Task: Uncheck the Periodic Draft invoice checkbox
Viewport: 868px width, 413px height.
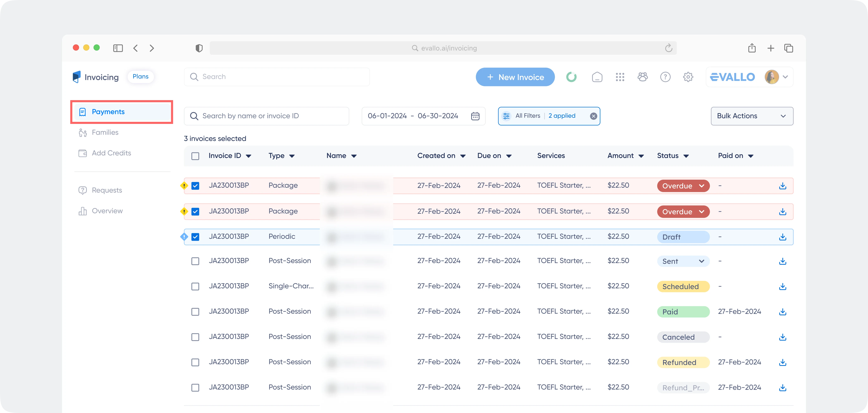Action: (x=195, y=237)
